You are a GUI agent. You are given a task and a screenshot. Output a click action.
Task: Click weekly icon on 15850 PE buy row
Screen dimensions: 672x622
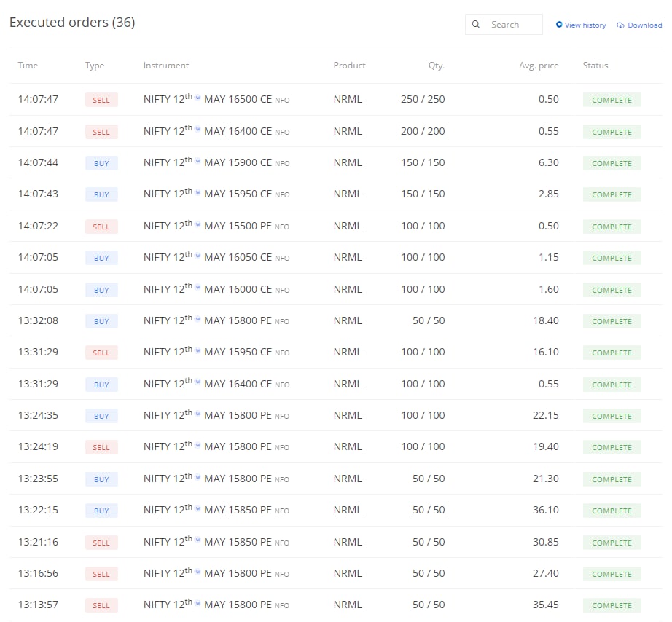click(198, 508)
